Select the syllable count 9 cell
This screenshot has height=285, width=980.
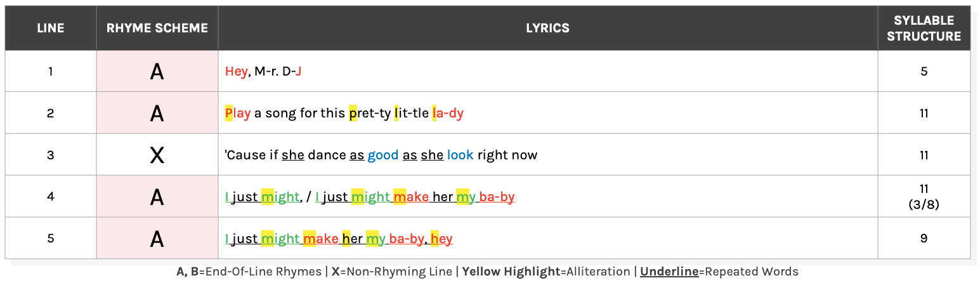coord(924,239)
